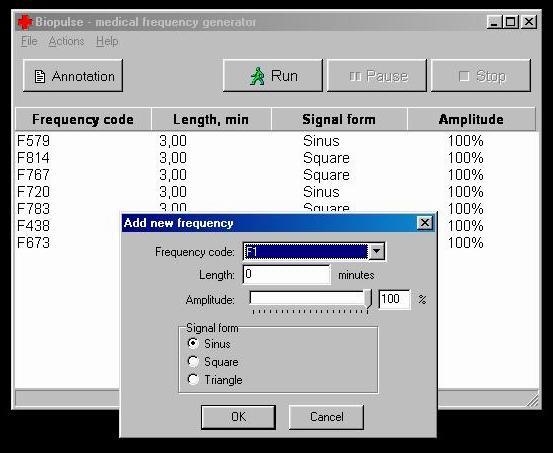This screenshot has width=553, height=453.
Task: Click the Run button with the green runner icon
Action: point(273,76)
